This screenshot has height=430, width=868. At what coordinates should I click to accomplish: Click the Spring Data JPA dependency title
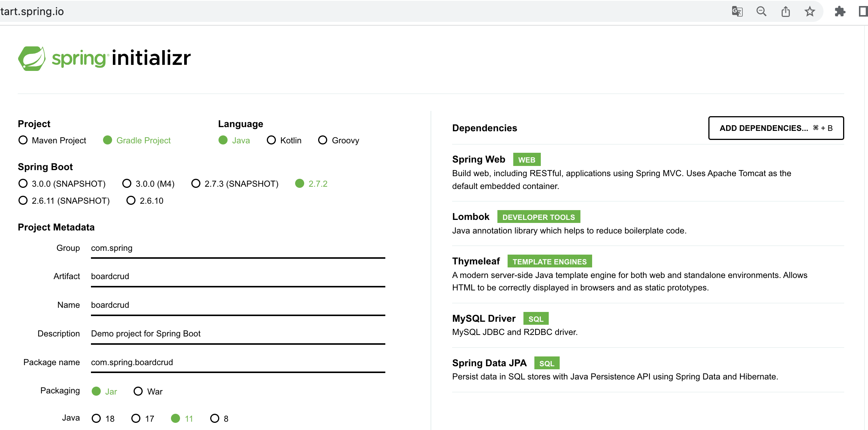coord(489,363)
